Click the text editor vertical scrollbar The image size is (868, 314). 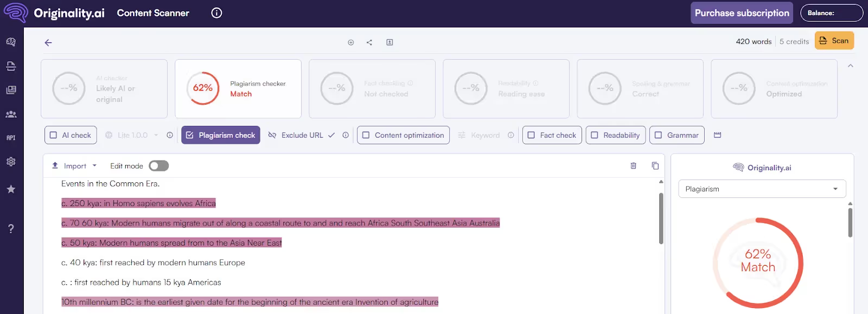click(661, 218)
